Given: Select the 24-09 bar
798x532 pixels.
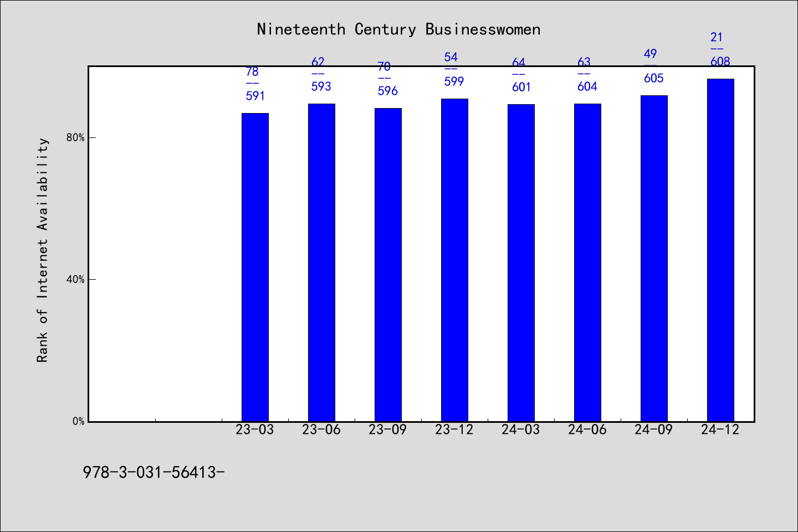Looking at the screenshot, I should click(654, 258).
